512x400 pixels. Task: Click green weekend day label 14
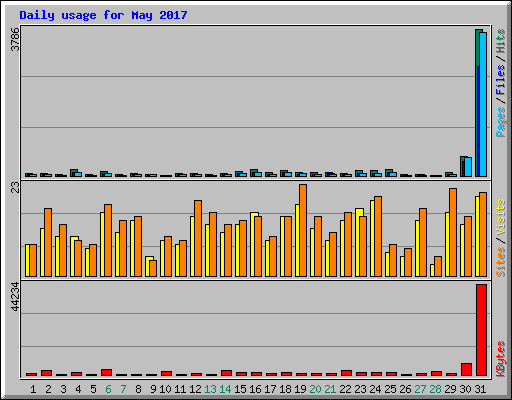225,389
